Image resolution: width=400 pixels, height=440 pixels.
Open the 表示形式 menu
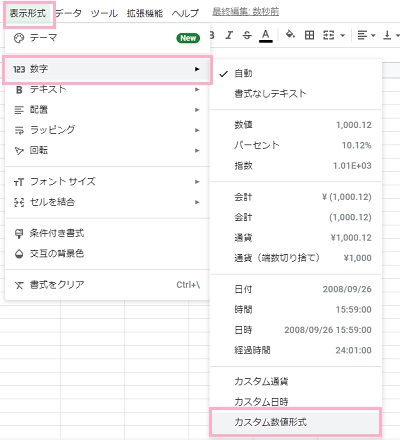[x=28, y=13]
